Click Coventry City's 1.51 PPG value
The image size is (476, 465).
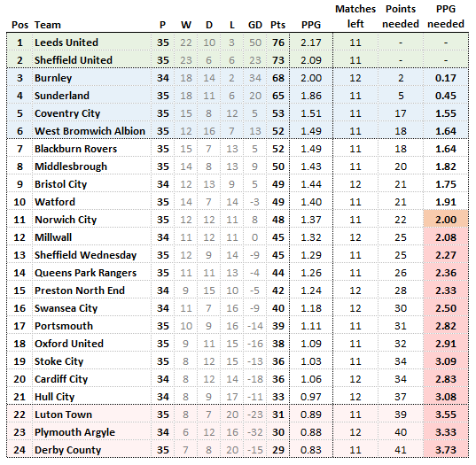point(311,113)
